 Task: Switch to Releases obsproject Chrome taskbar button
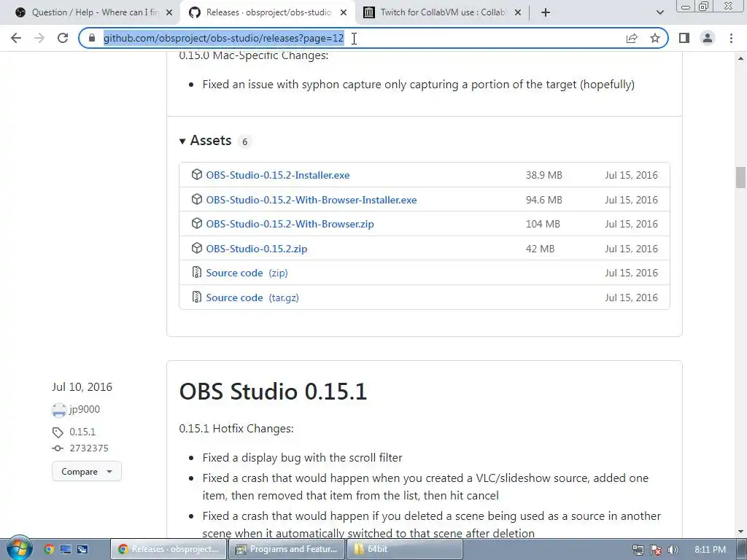[x=169, y=549]
